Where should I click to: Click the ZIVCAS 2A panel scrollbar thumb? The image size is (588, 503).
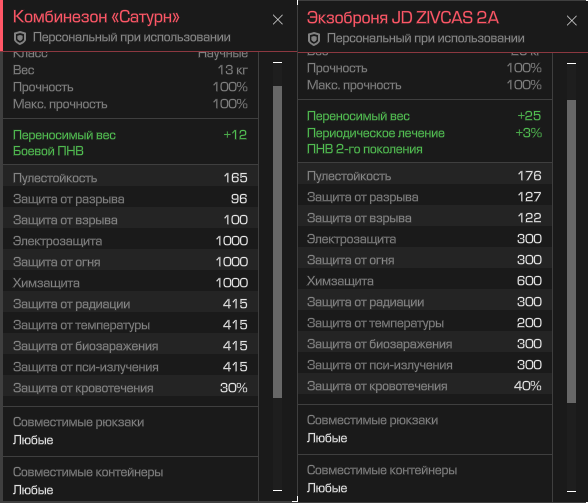[572, 251]
